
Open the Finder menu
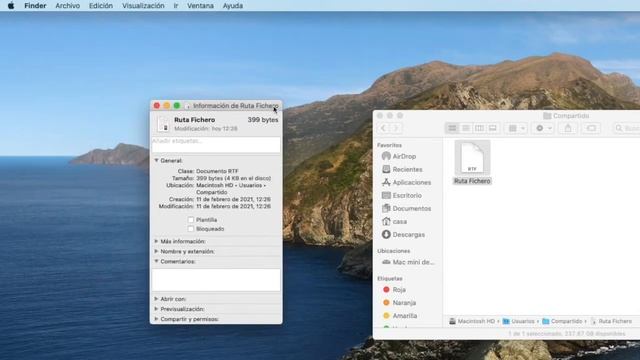coord(35,6)
